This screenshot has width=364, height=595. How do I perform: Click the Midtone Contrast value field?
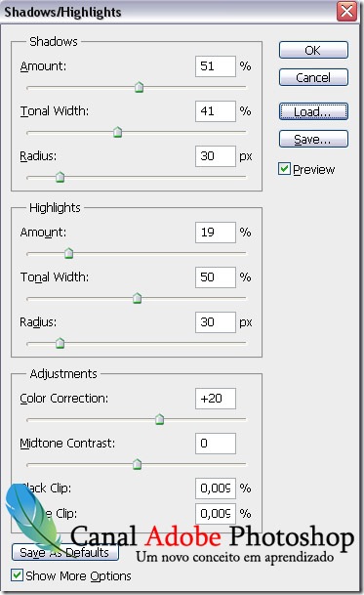216,444
